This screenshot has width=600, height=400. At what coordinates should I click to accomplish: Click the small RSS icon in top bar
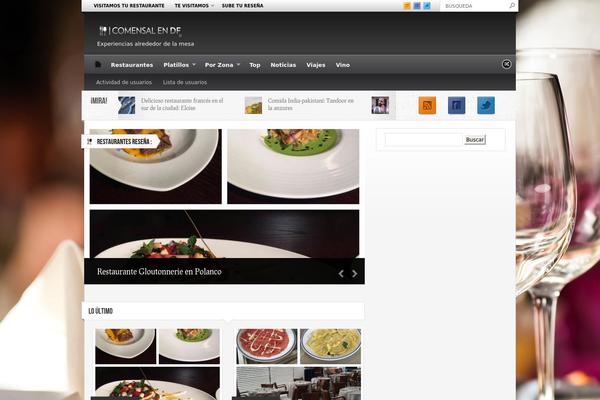(x=407, y=6)
